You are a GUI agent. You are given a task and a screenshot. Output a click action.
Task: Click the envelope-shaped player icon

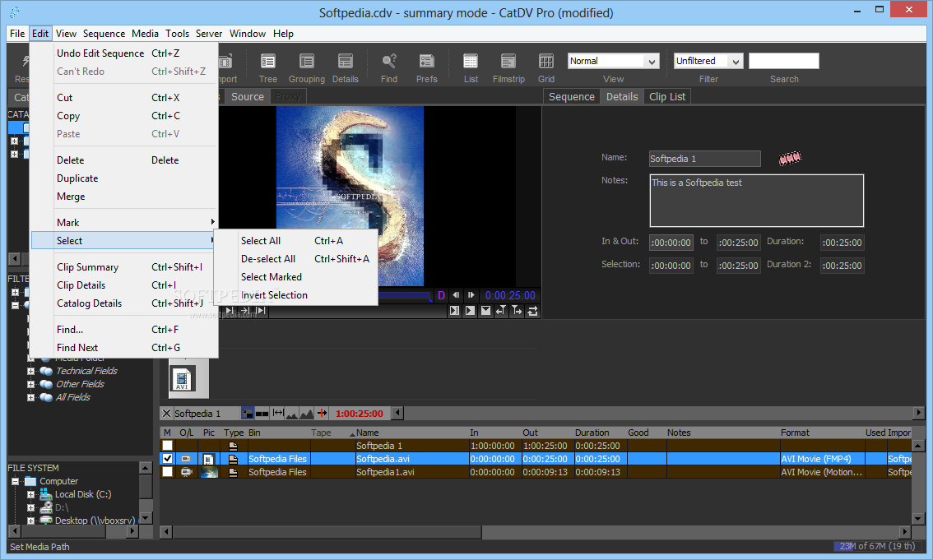click(x=485, y=310)
